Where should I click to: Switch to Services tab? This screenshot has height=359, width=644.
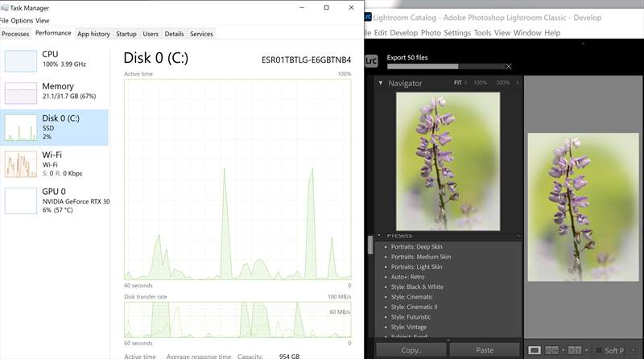(201, 34)
